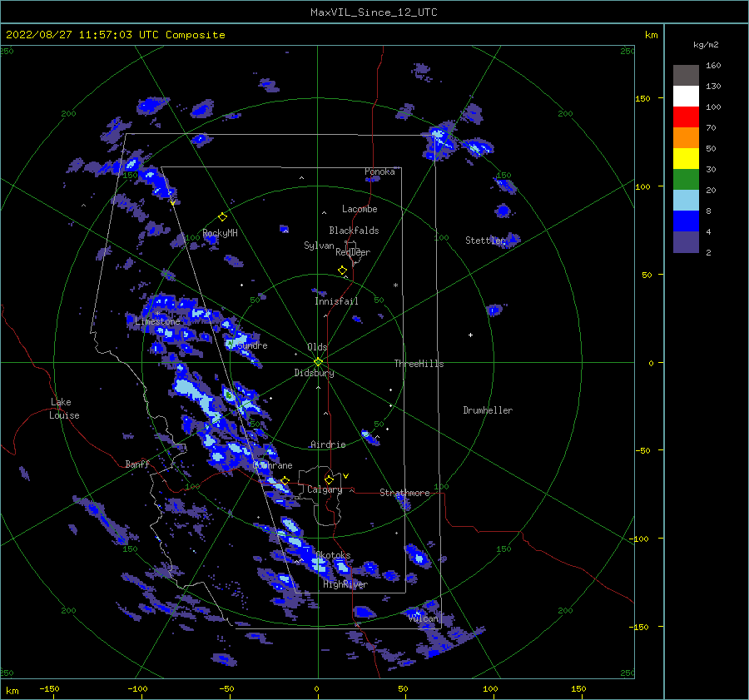This screenshot has width=749, height=700.
Task: Click the MaxVIL_Since_12_UTC title text
Action: (x=374, y=12)
